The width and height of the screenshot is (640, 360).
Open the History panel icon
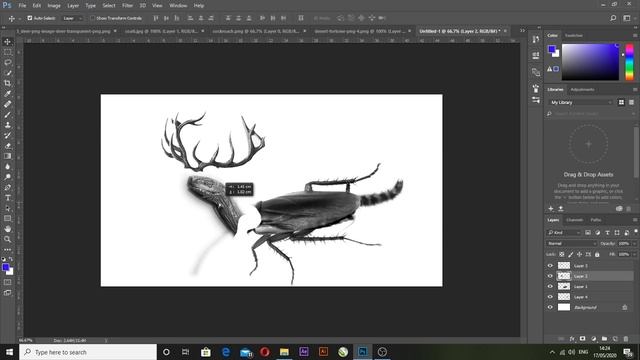tap(536, 39)
